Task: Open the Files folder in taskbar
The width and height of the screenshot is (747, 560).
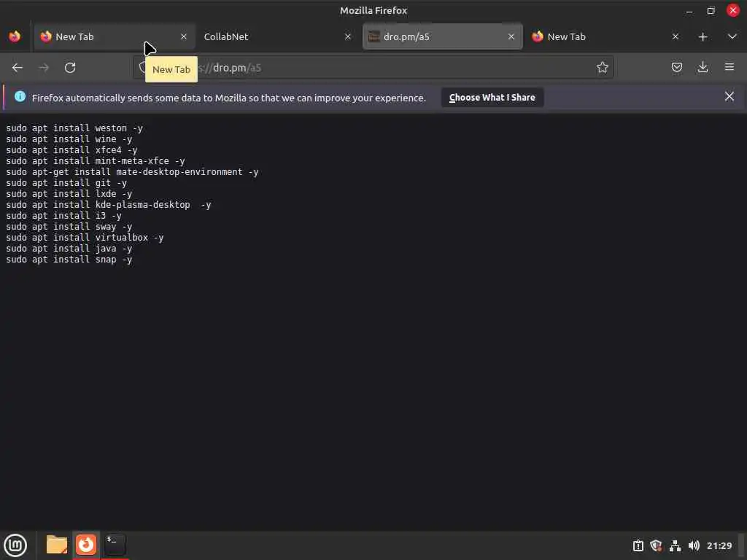Action: point(57,545)
